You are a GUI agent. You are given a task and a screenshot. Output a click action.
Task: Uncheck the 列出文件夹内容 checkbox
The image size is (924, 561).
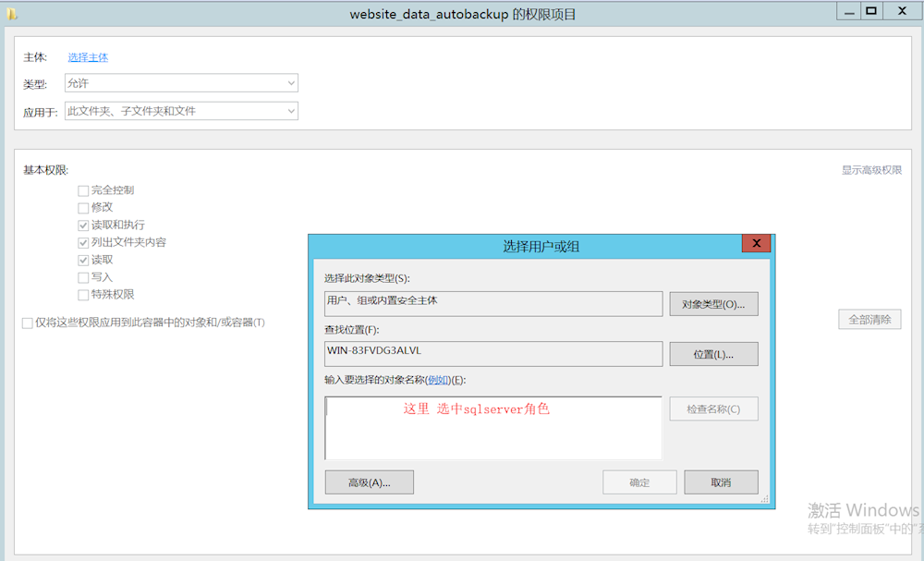pyautogui.click(x=83, y=243)
